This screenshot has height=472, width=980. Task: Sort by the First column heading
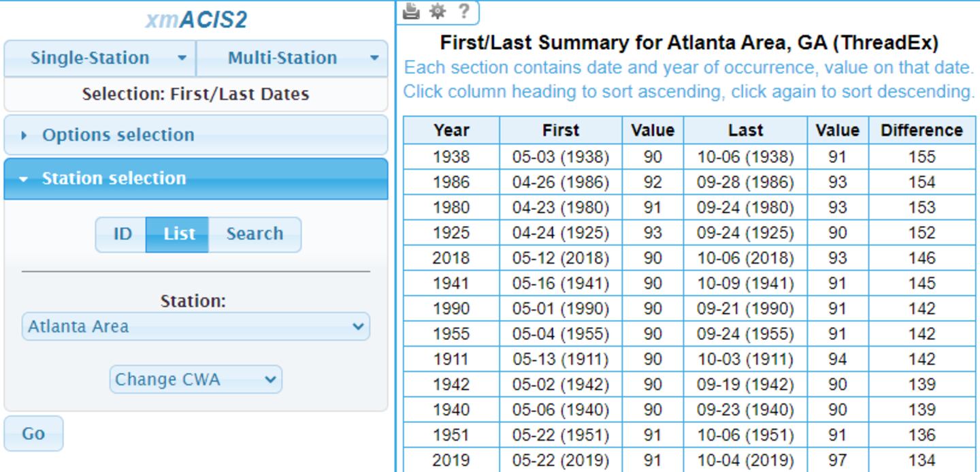pos(561,130)
